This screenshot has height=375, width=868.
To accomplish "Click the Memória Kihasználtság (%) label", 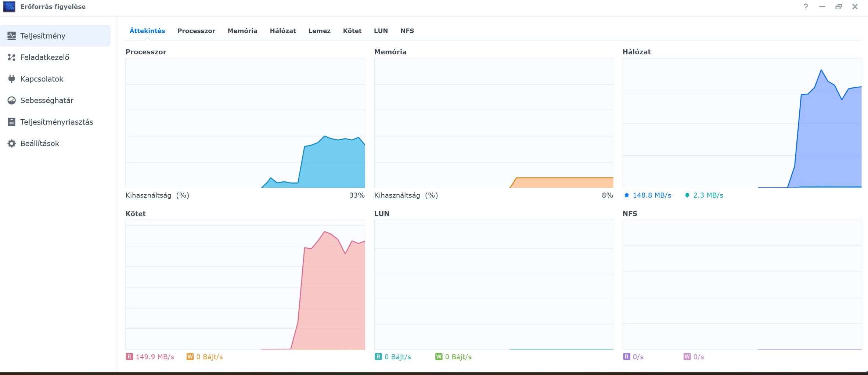I will pos(406,195).
